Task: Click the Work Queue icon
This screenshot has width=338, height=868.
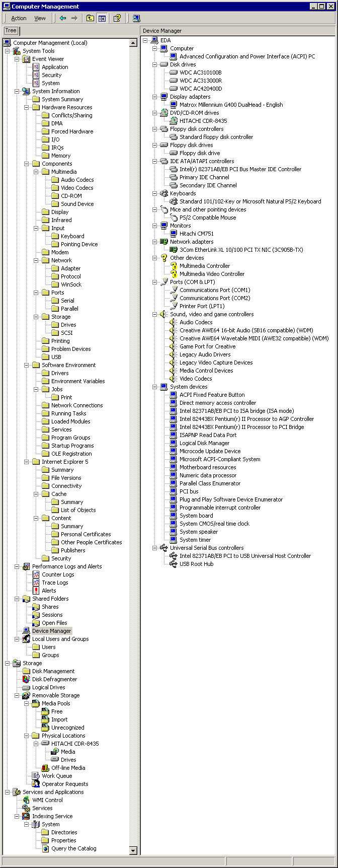Action: pos(36,776)
